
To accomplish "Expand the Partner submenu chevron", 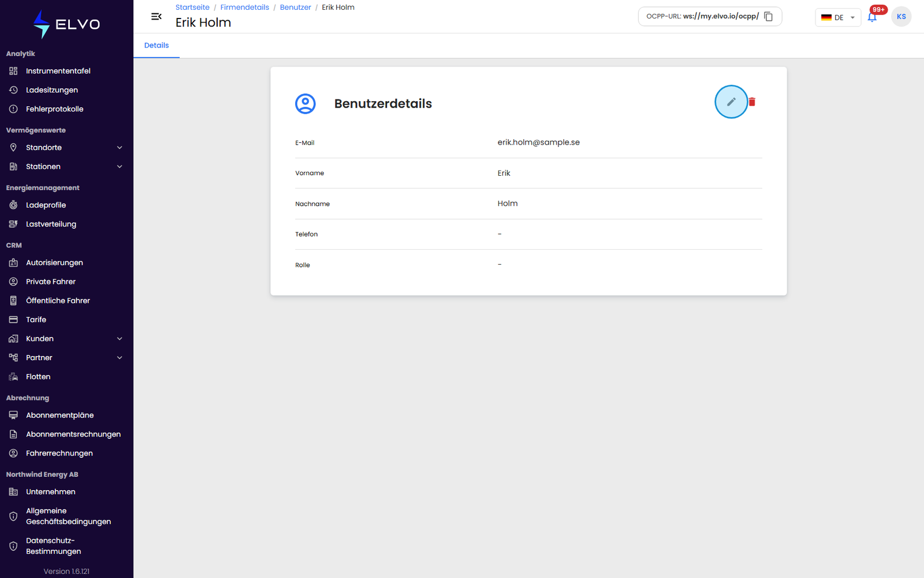I will 120,358.
